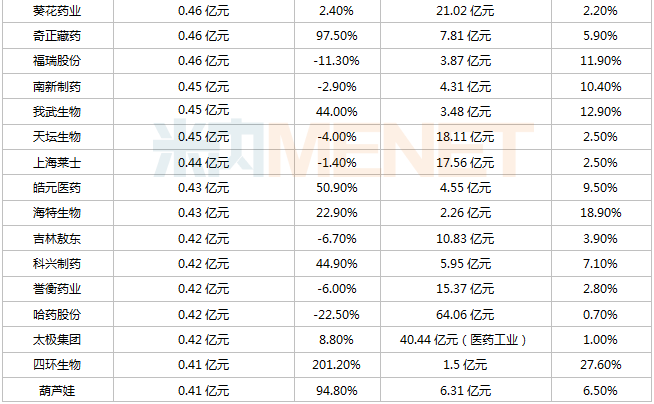
Task: Click the 皓元医药 company cell
Action: click(x=57, y=188)
